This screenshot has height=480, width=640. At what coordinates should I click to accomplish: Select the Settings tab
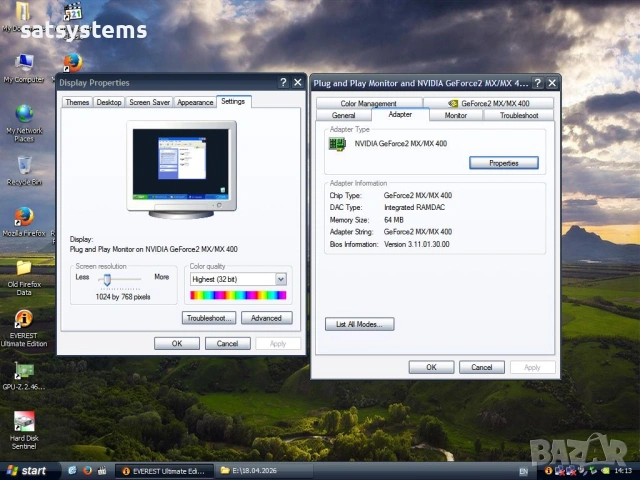click(233, 101)
